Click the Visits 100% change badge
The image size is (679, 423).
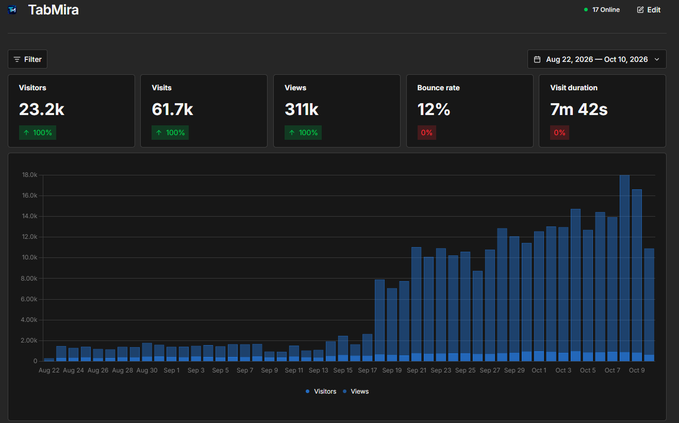click(170, 132)
